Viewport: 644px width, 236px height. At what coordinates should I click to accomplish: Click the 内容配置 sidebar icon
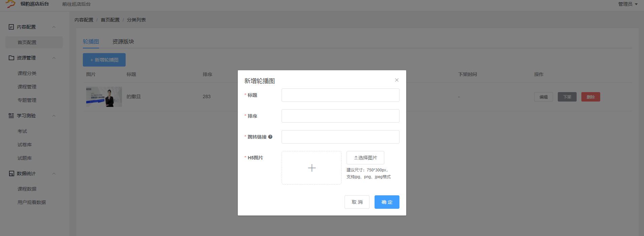11,27
